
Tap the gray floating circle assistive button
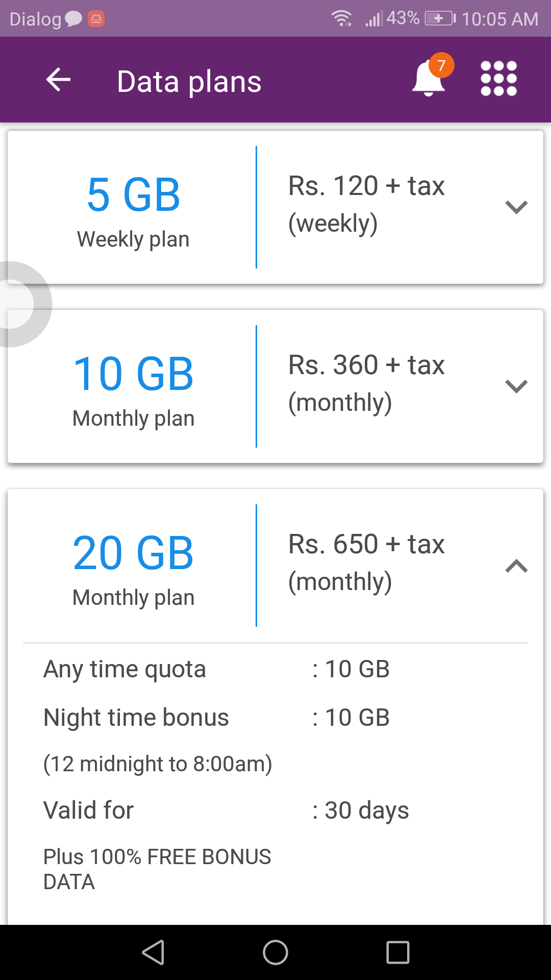coord(20,304)
